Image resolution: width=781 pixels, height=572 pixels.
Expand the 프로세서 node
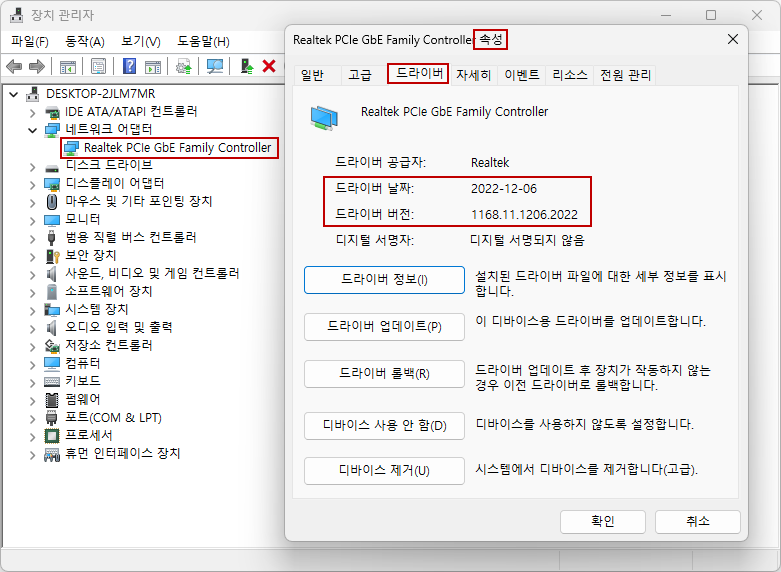coord(32,436)
